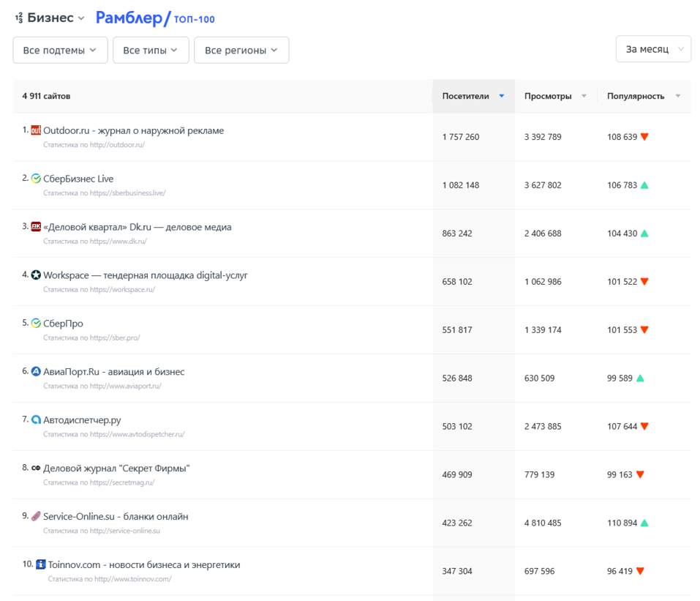Click the Секрет Фирмы favicon
The width and height of the screenshot is (700, 601).
(x=36, y=468)
